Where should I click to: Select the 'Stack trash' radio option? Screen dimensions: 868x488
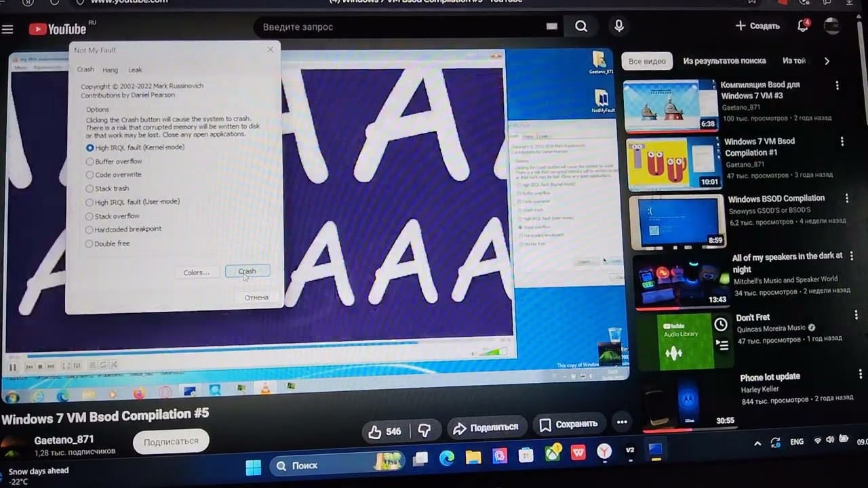107,188
